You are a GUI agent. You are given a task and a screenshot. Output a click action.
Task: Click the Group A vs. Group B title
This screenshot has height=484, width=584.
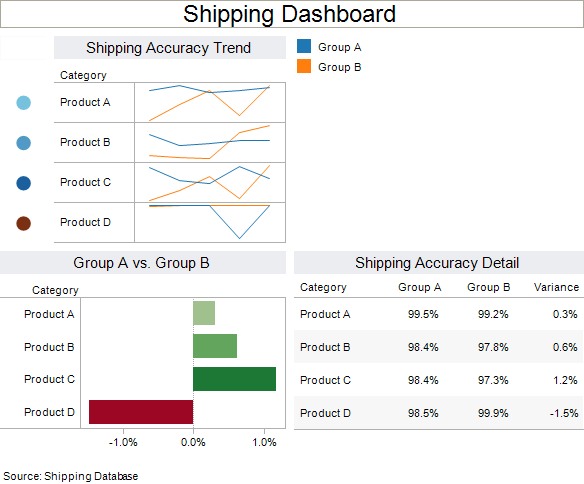tap(141, 263)
